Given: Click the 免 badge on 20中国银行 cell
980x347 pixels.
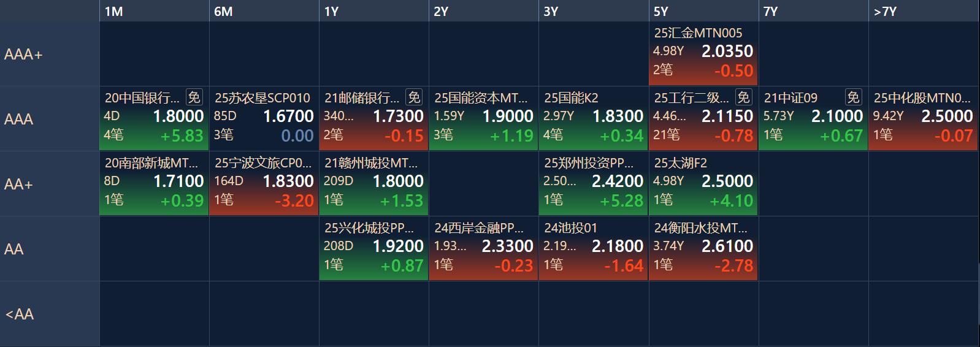Looking at the screenshot, I should 194,97.
